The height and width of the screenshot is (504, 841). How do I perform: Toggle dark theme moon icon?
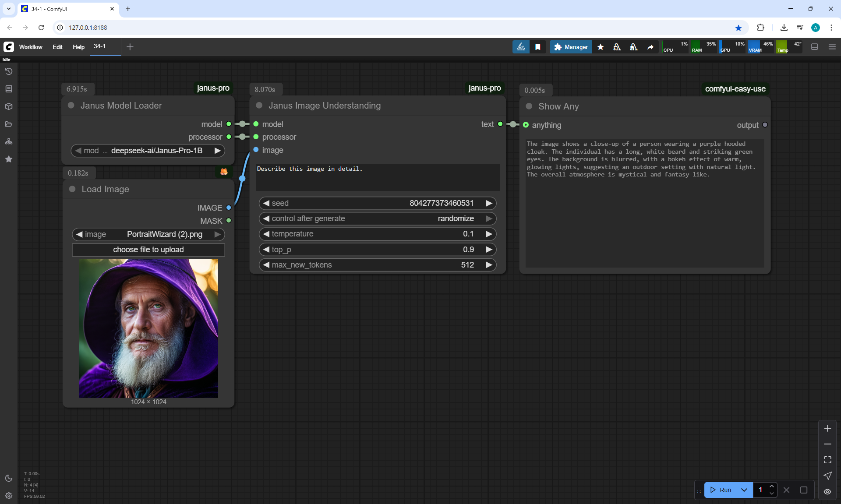point(9,478)
